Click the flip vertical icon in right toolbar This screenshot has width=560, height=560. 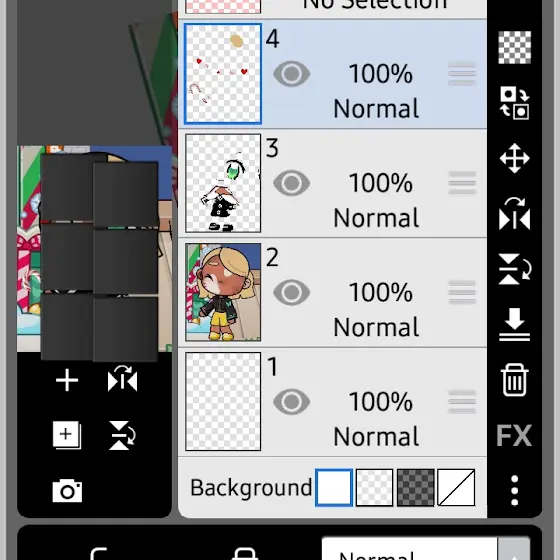pyautogui.click(x=515, y=269)
